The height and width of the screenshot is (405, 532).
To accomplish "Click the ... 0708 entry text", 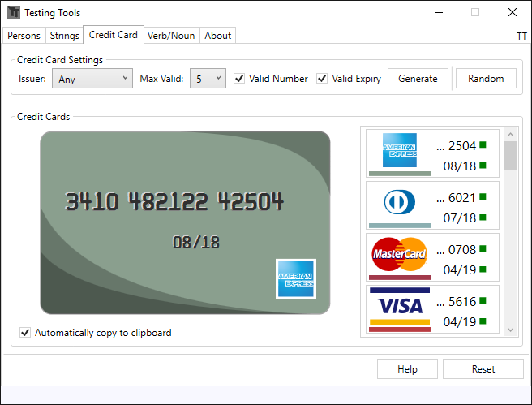I will click(457, 250).
